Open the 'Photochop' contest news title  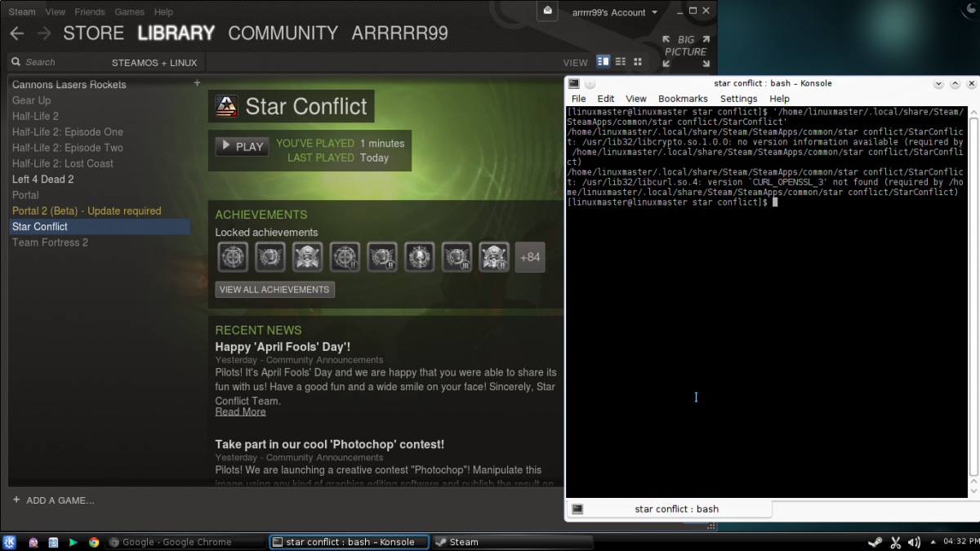coord(329,444)
